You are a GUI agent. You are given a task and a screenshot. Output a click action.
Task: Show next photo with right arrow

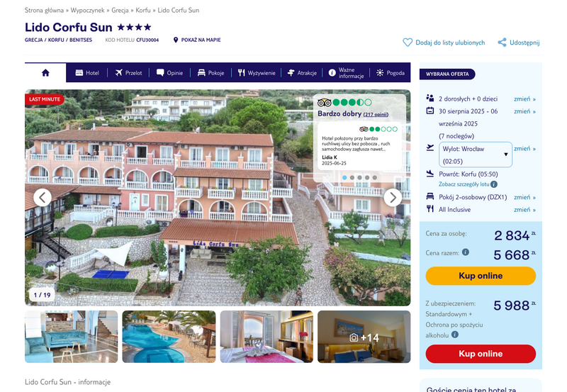point(393,198)
